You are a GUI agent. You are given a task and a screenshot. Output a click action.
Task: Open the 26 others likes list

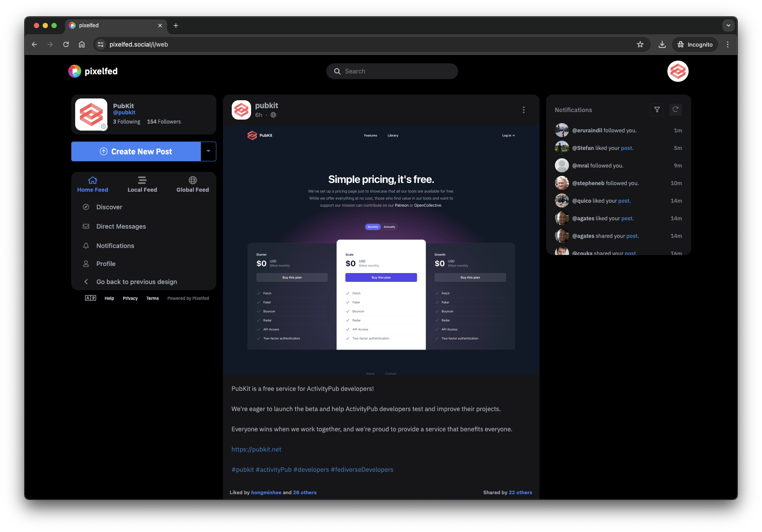(x=305, y=492)
